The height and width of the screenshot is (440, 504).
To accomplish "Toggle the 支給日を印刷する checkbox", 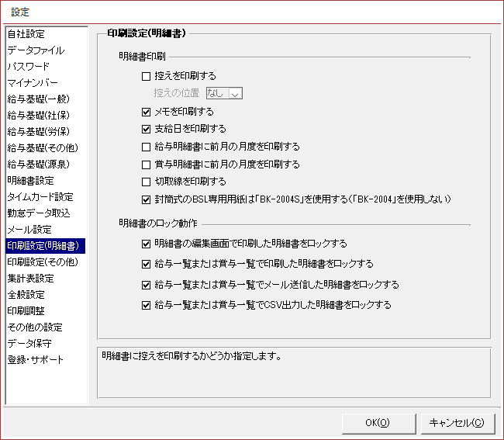I will (x=147, y=129).
